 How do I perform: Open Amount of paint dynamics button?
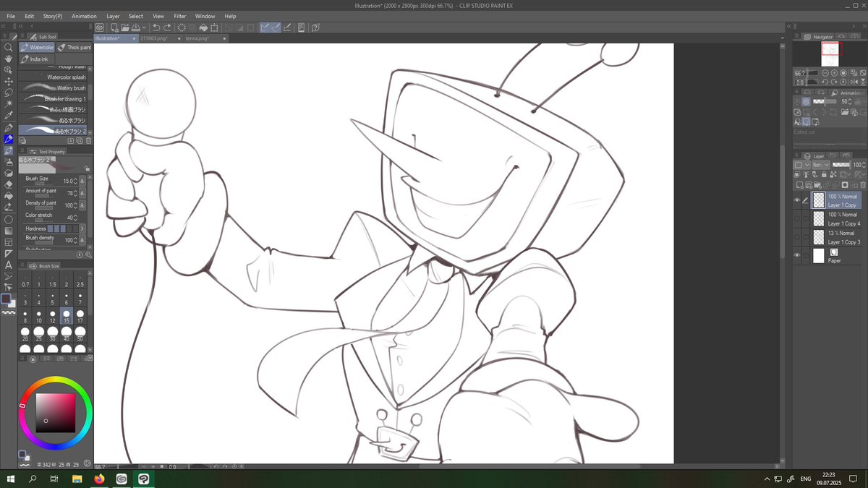pos(82,194)
